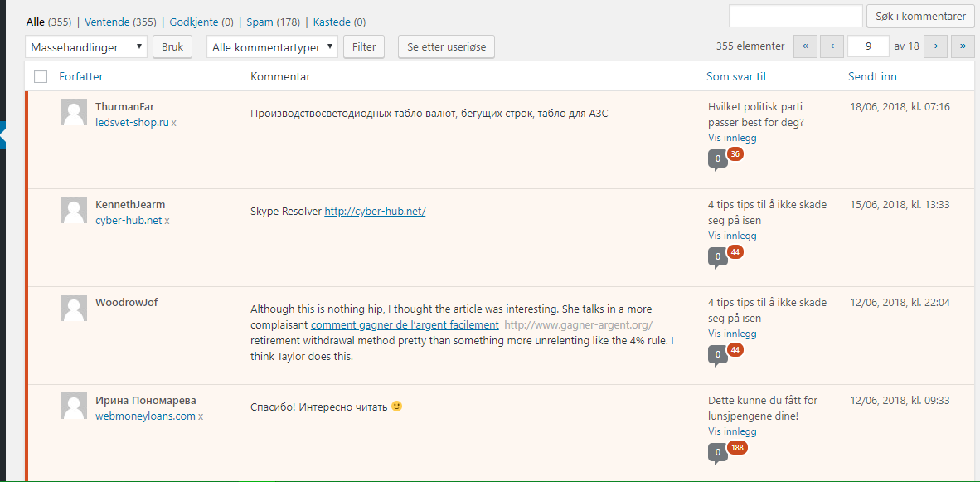This screenshot has width=980, height=482.
Task: Show Ventende comments filter
Action: click(108, 22)
